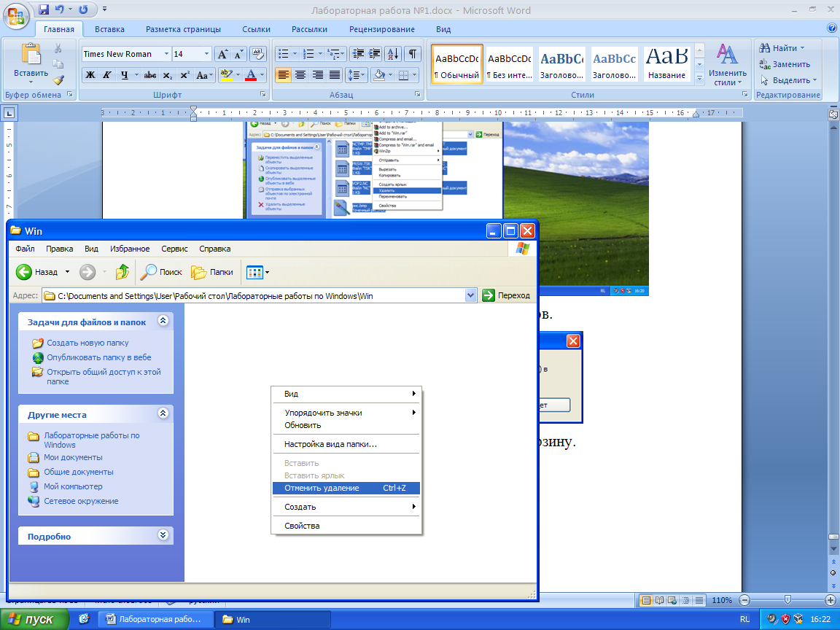Toggle justify alignment button
Image resolution: width=840 pixels, height=630 pixels.
[335, 75]
